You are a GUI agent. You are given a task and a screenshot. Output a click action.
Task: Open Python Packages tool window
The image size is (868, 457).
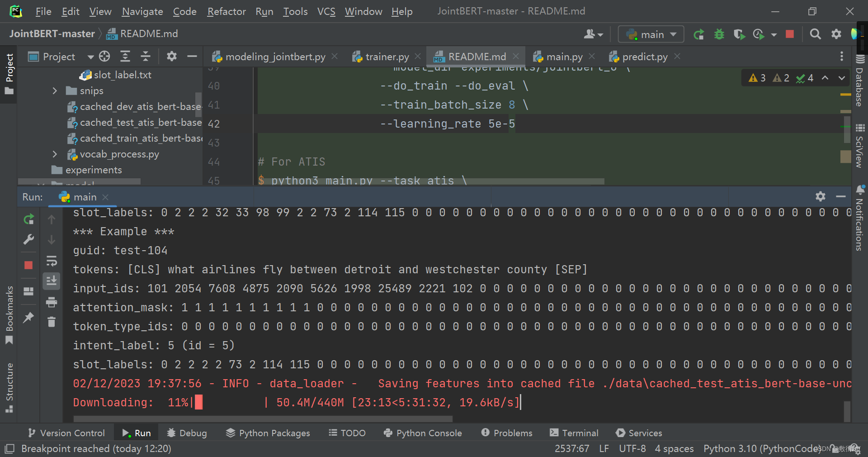tap(268, 433)
